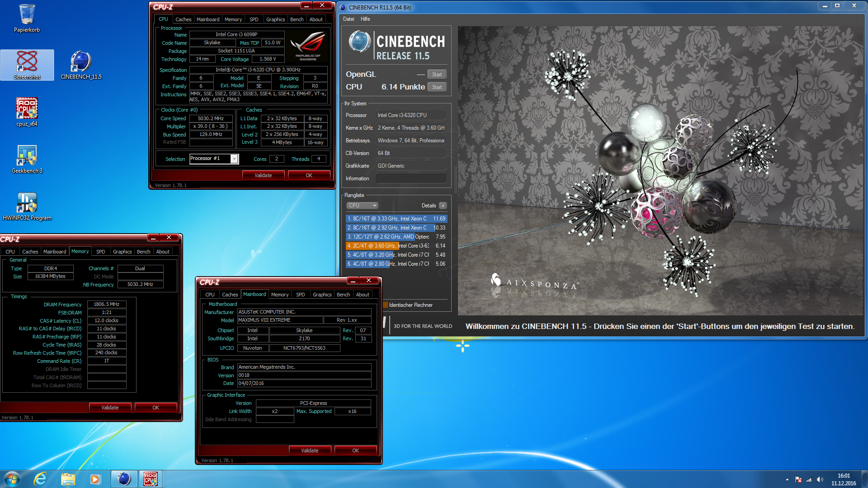Click the Core Voltage value 1.568 V
The image size is (868, 488).
(x=268, y=59)
